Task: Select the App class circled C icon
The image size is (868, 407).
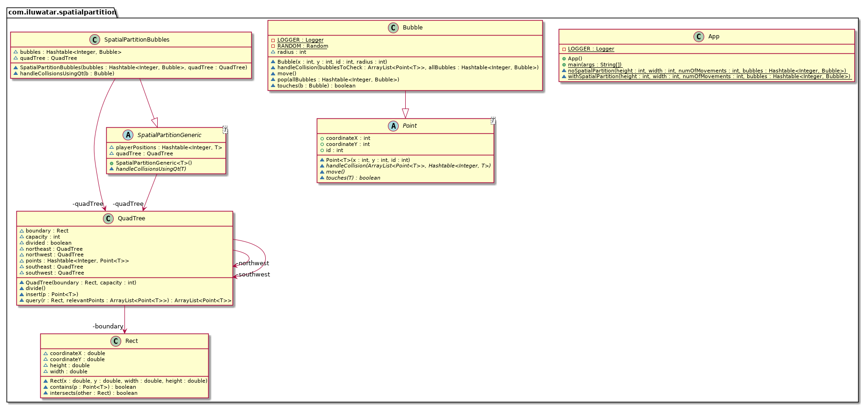Action: point(699,36)
